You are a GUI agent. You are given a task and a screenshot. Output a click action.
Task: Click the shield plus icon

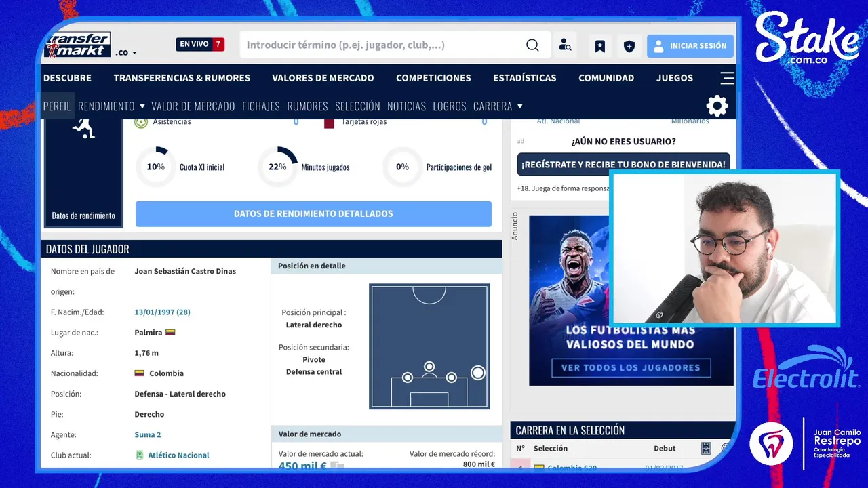point(629,46)
